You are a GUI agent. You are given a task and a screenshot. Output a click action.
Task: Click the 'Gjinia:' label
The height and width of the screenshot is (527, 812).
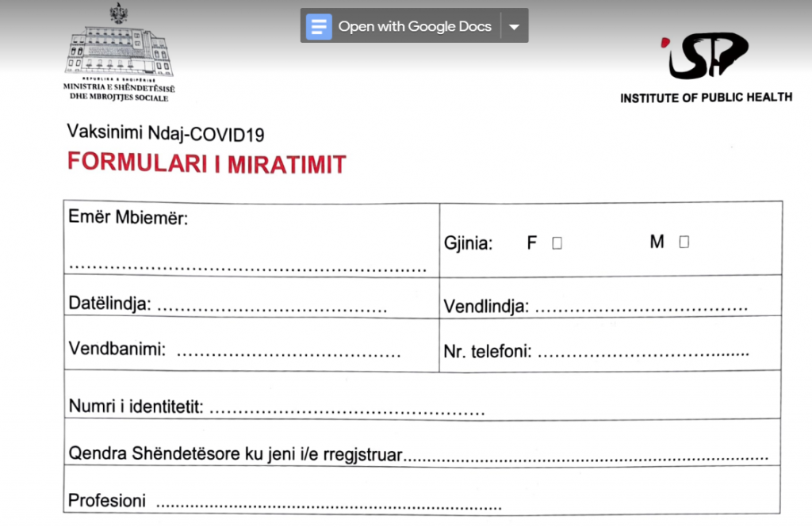pos(468,244)
